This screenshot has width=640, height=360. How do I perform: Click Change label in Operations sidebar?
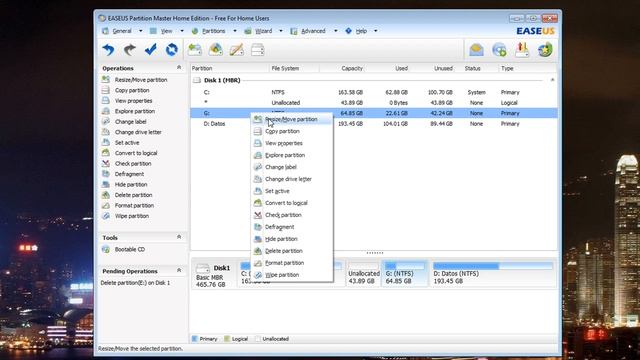coord(131,122)
